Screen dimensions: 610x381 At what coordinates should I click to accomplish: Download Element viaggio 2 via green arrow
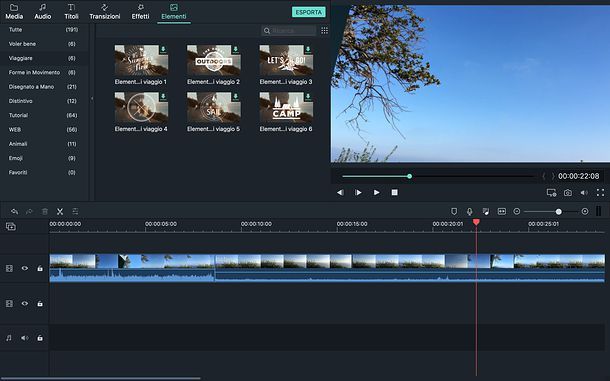[x=235, y=49]
